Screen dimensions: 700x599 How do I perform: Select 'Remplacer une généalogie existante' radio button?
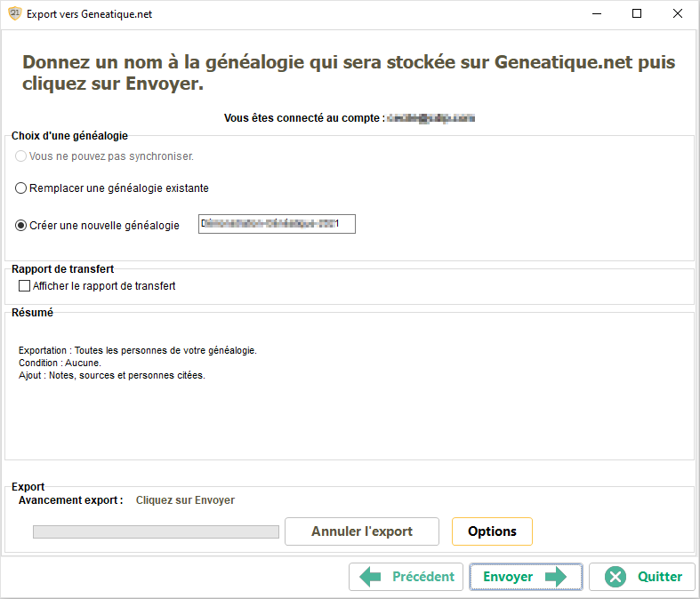(x=20, y=188)
